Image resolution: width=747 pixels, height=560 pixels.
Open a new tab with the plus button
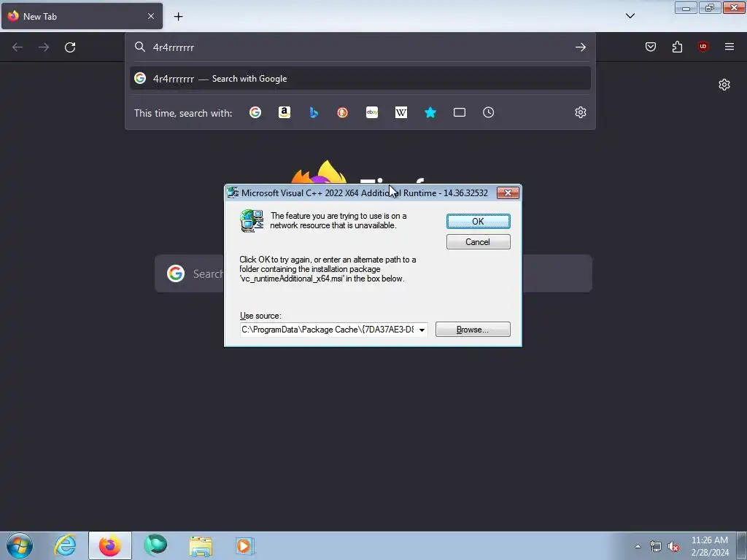coord(178,16)
